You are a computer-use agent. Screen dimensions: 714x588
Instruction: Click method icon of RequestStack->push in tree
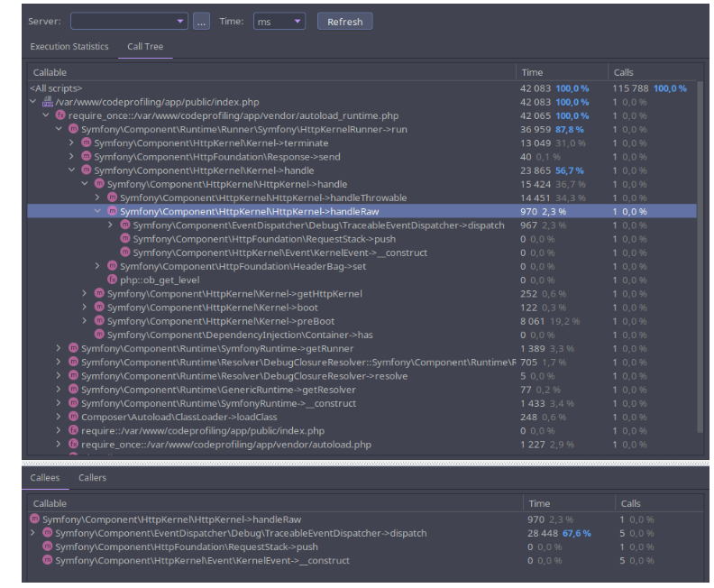[124, 238]
